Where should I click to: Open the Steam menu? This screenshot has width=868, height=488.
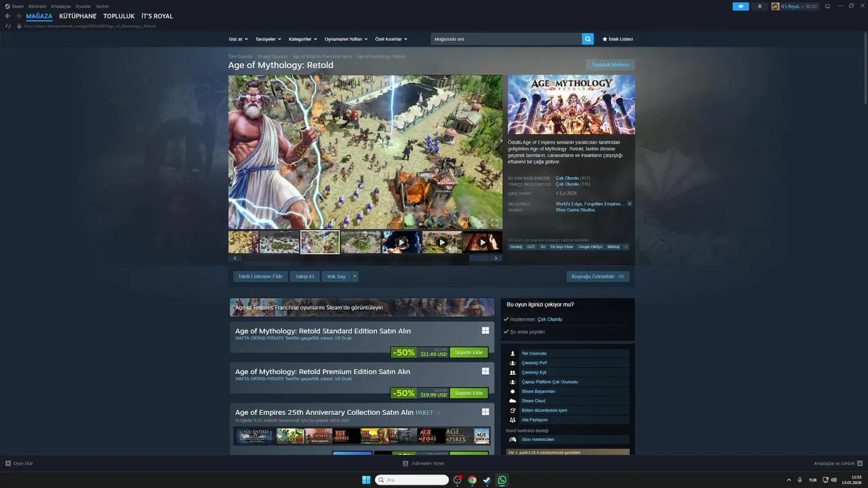(x=14, y=6)
